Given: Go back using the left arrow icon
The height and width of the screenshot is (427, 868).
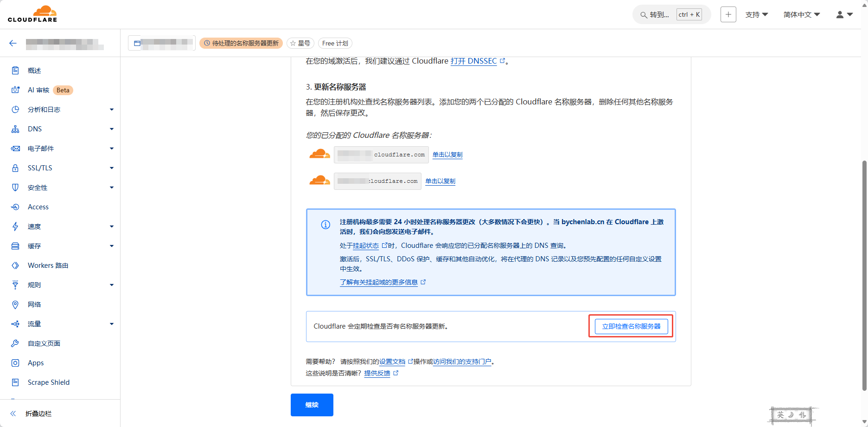Looking at the screenshot, I should [x=13, y=43].
